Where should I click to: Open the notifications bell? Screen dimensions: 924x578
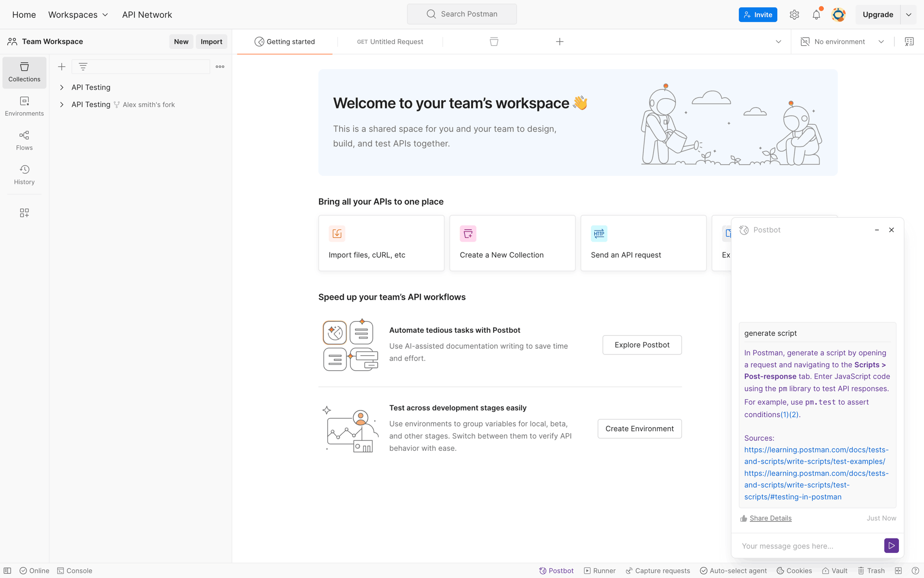coord(816,14)
